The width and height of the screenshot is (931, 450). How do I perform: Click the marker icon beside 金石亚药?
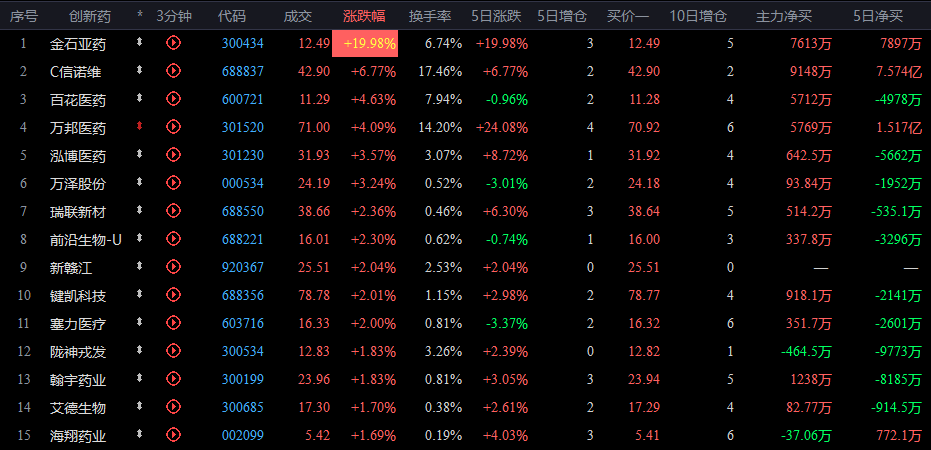click(140, 42)
